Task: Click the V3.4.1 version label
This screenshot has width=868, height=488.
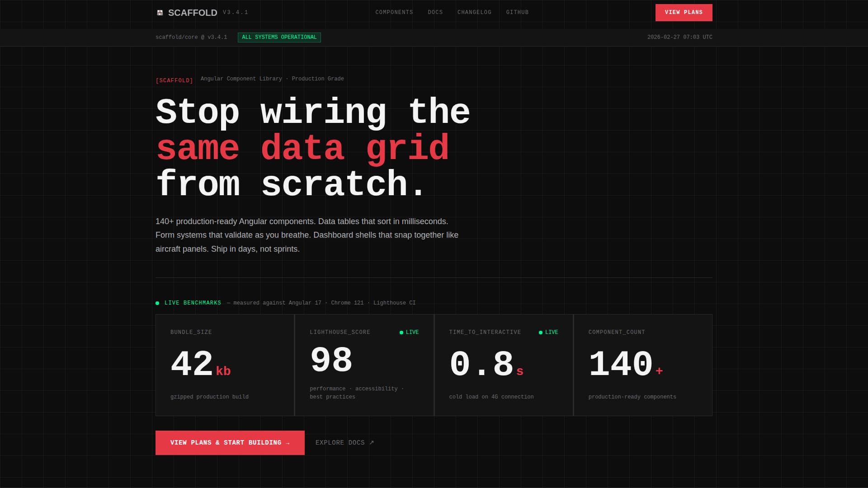Action: click(x=236, y=12)
